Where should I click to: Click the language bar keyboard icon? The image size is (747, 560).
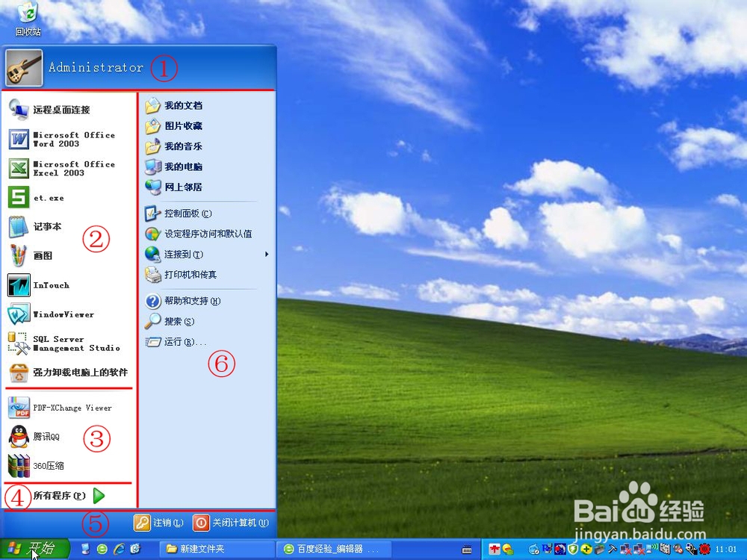tap(467, 550)
